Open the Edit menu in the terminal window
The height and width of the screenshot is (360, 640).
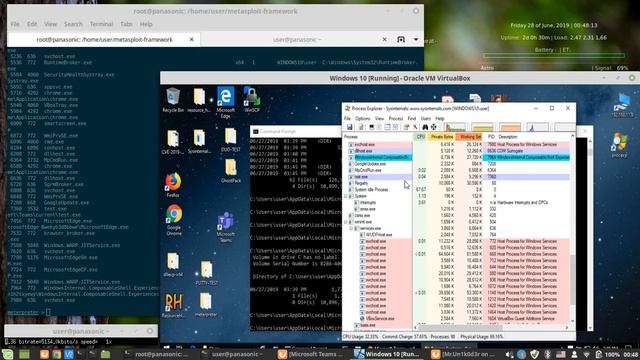[32, 24]
